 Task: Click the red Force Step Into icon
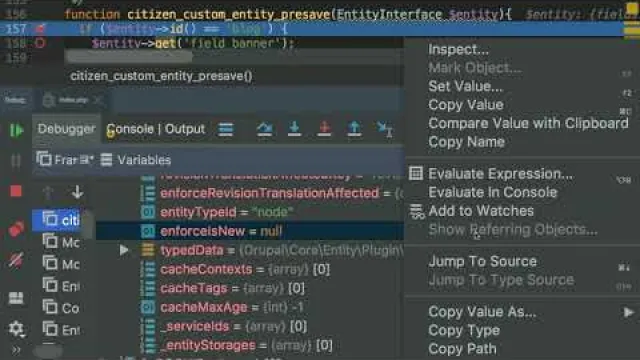324,129
